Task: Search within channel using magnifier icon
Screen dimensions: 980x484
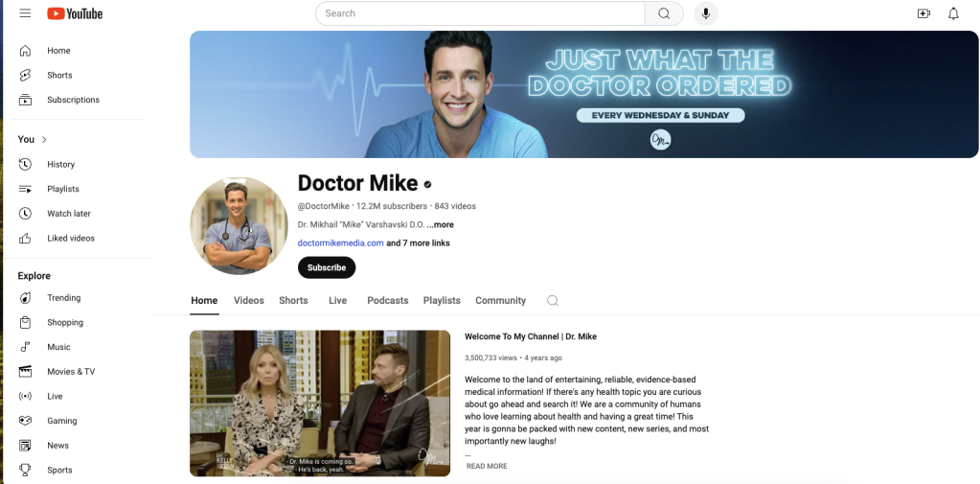Action: click(x=553, y=301)
